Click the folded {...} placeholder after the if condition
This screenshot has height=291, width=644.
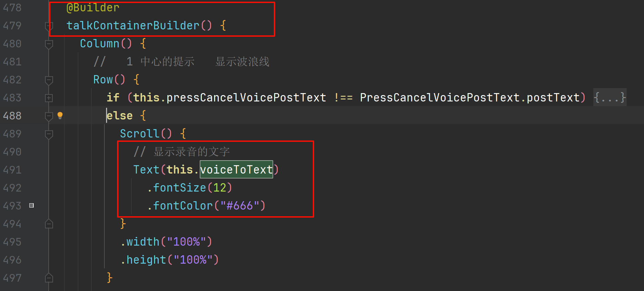click(x=610, y=97)
